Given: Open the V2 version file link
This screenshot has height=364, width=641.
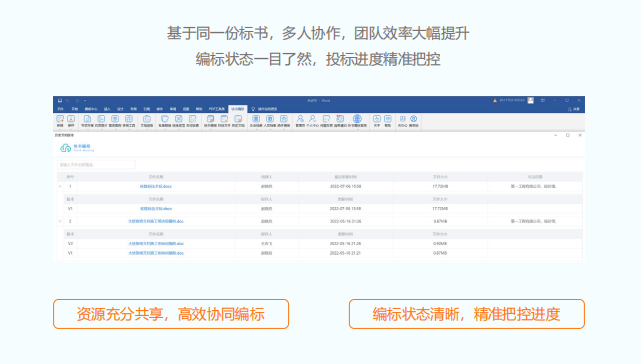Looking at the screenshot, I should click(x=156, y=244).
